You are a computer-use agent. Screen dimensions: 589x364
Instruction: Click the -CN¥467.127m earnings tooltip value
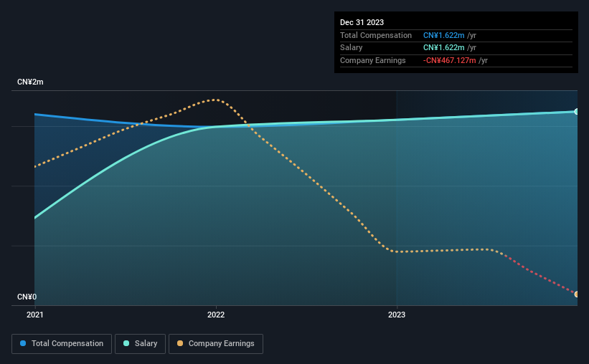(449, 60)
